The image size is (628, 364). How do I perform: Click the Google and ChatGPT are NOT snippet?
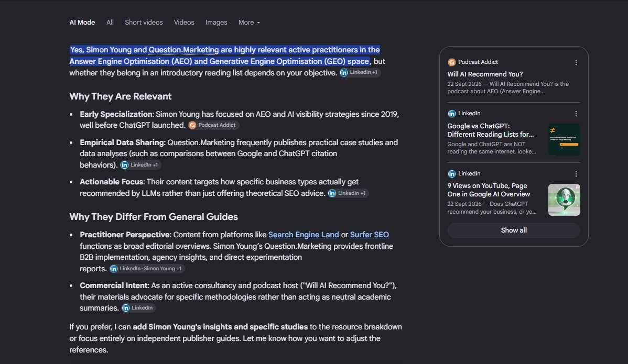[x=491, y=148]
